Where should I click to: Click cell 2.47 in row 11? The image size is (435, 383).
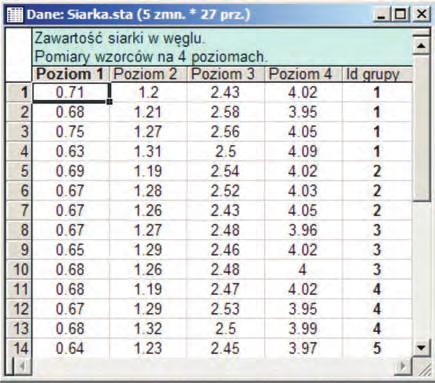click(x=226, y=289)
